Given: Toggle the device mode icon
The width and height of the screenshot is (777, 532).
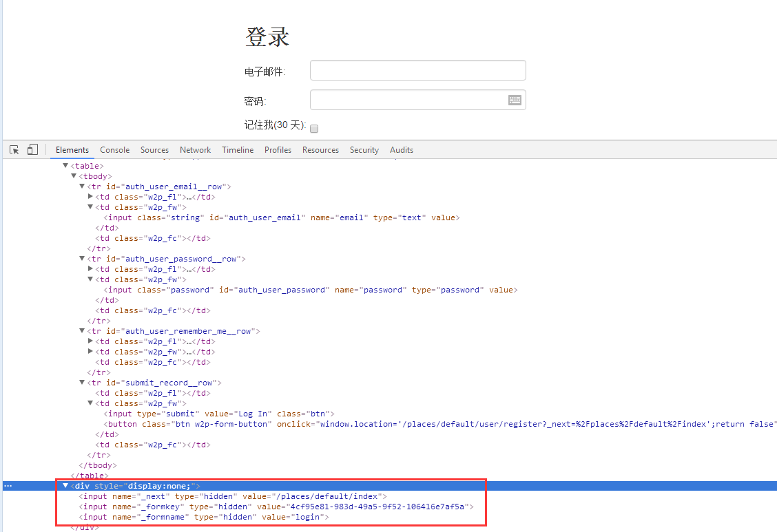Looking at the screenshot, I should [x=32, y=149].
